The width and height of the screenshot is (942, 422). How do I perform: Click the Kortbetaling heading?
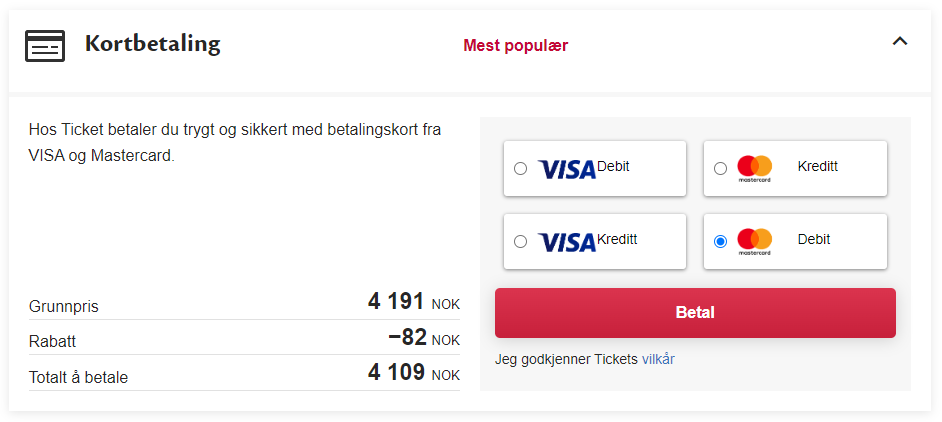pyautogui.click(x=153, y=44)
